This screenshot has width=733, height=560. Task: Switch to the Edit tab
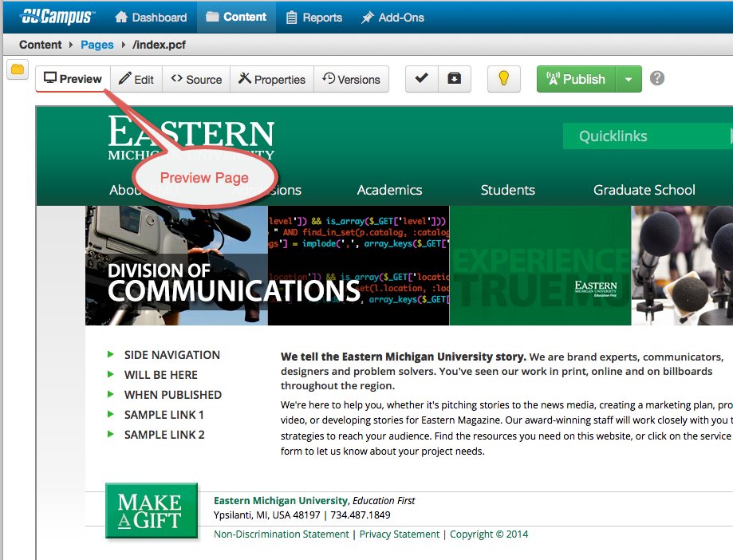click(x=136, y=79)
